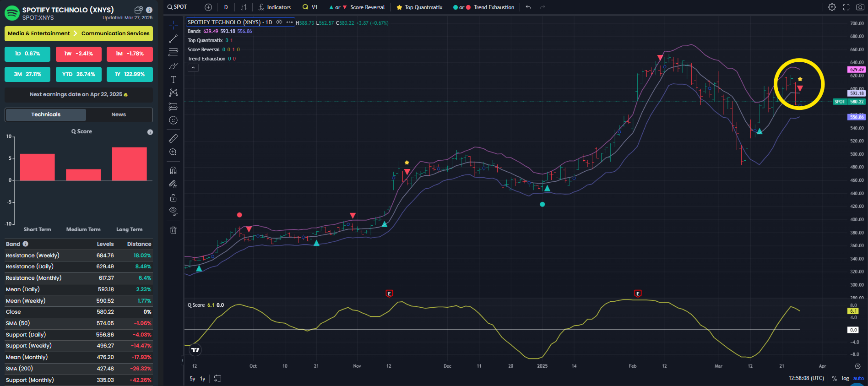868x386 pixels.
Task: Click the Spotify logo
Action: tap(12, 13)
